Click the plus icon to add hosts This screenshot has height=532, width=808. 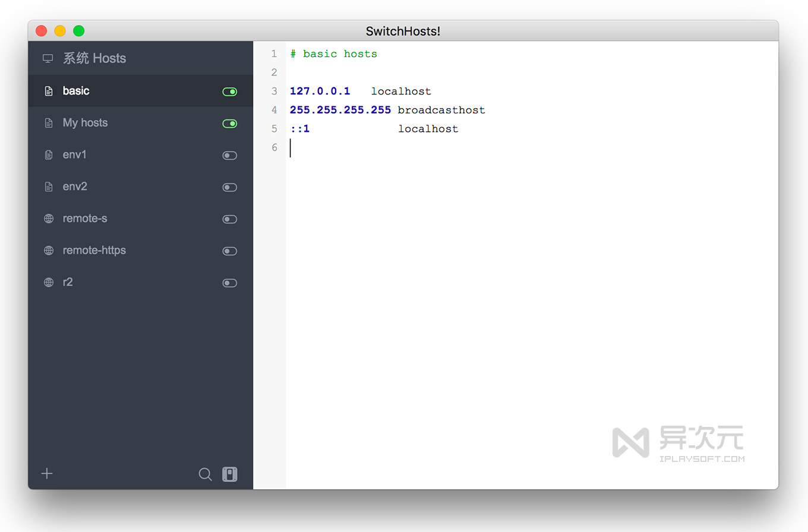pos(47,473)
